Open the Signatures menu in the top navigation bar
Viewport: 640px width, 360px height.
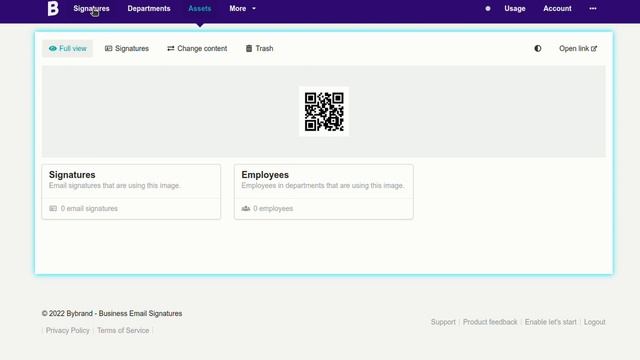[91, 9]
